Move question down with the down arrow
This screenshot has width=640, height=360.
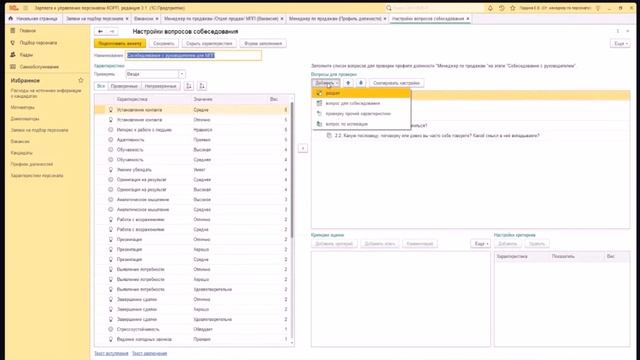pos(361,83)
